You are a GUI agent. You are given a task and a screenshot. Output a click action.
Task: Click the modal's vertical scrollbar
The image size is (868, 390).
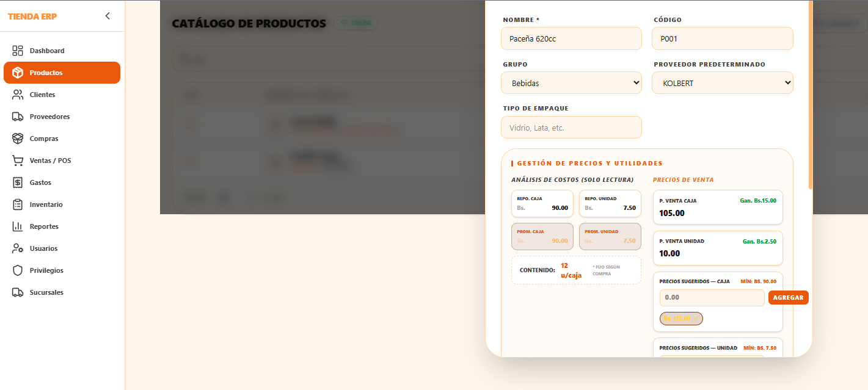tap(811, 95)
